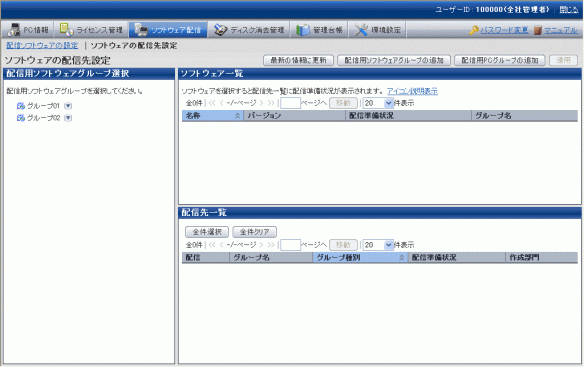Image resolution: width=584 pixels, height=367 pixels.
Task: Click the page number field in 配信先一覧
Action: tap(291, 245)
